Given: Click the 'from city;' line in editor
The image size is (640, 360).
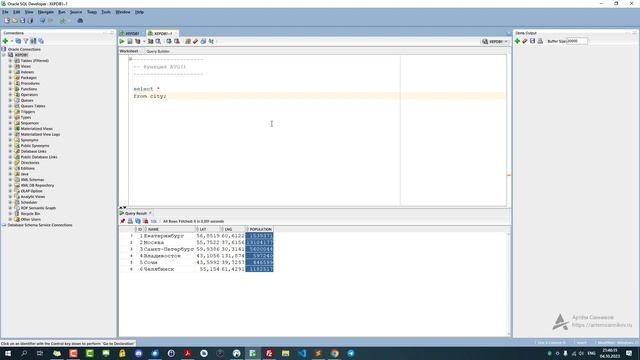Looking at the screenshot, I should pyautogui.click(x=150, y=96).
